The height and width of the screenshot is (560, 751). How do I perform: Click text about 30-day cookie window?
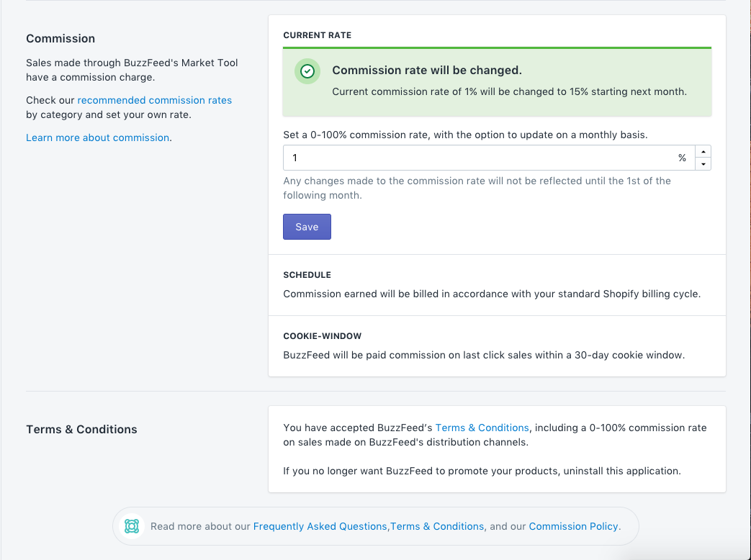(484, 355)
